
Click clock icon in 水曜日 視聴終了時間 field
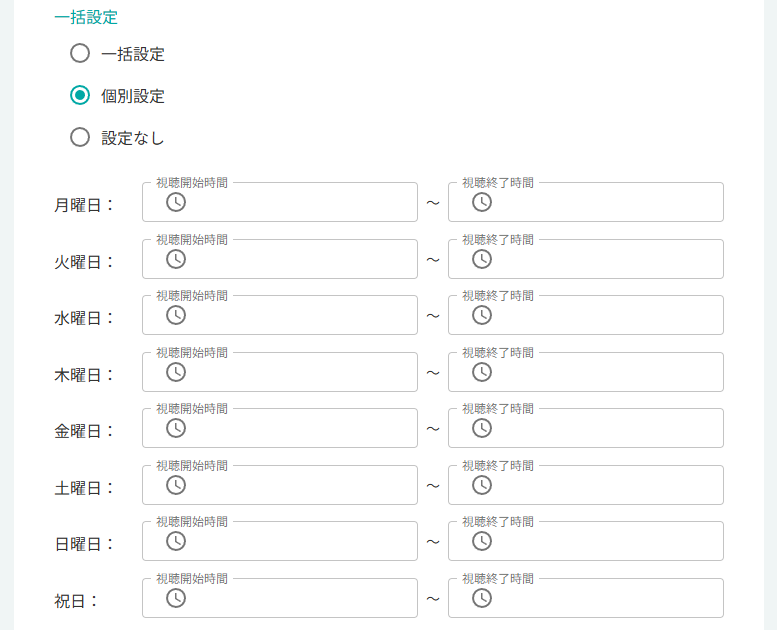pos(482,315)
